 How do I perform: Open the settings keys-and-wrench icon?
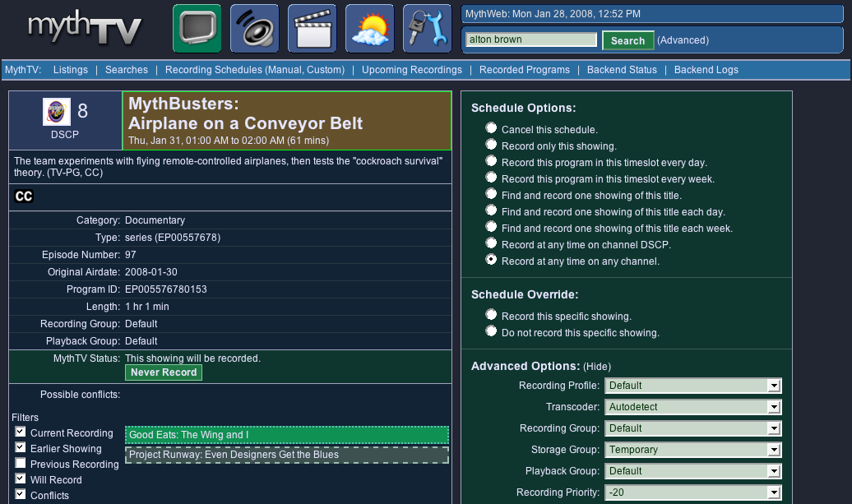tap(427, 29)
